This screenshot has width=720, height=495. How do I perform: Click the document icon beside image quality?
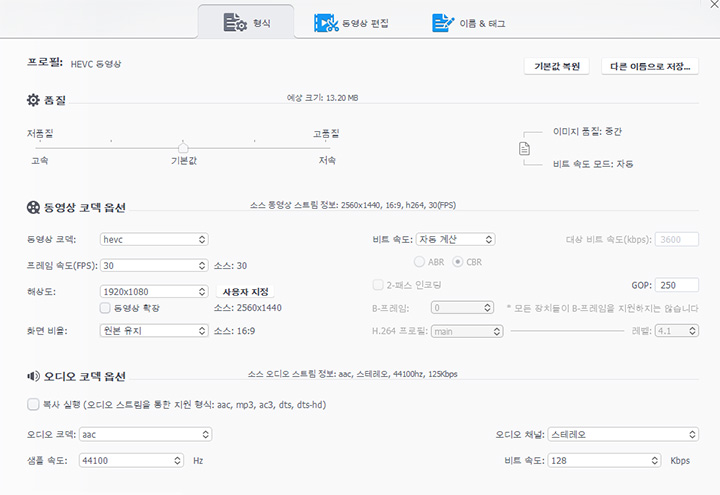pyautogui.click(x=524, y=148)
